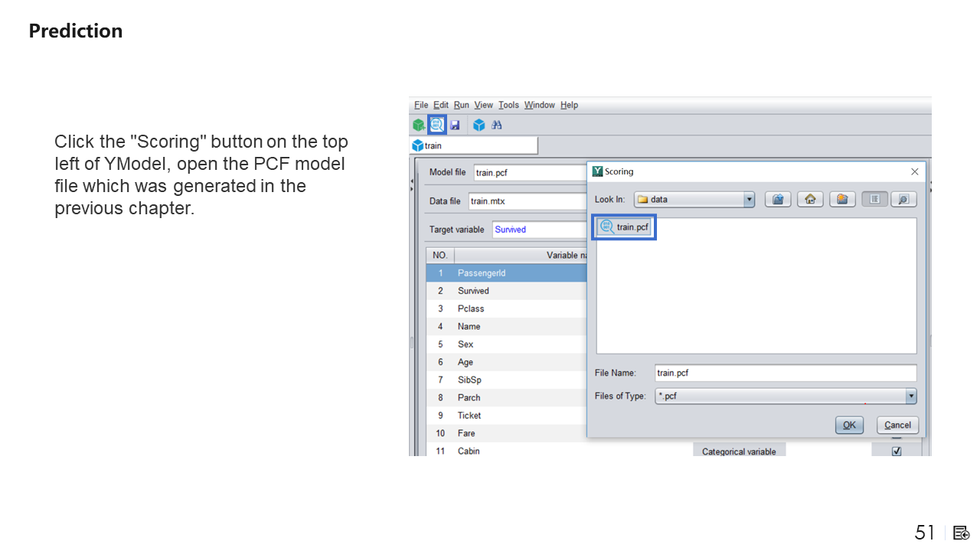Select the Parch variable row
This screenshot has width=980, height=551.
click(506, 397)
